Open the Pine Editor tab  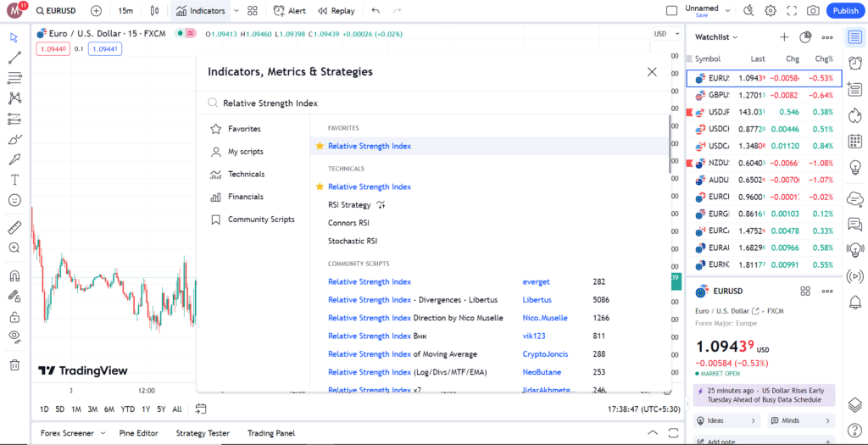tap(138, 433)
